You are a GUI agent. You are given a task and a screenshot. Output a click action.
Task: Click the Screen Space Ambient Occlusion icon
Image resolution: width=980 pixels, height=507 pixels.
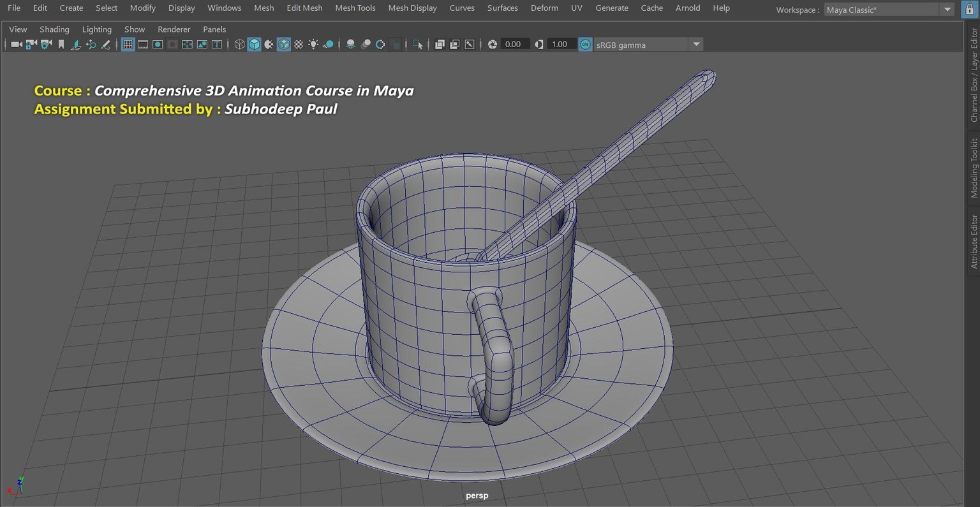point(350,45)
